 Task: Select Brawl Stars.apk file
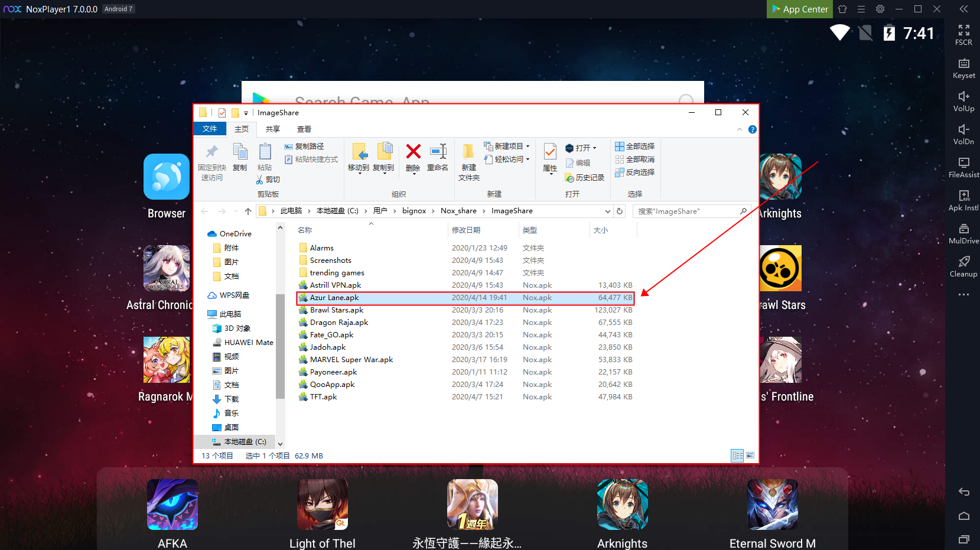click(337, 310)
